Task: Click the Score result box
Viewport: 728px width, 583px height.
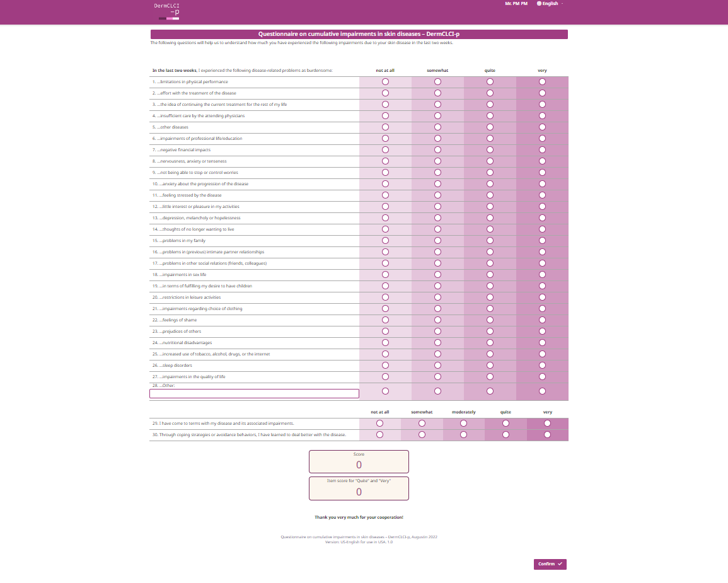Action: [359, 461]
